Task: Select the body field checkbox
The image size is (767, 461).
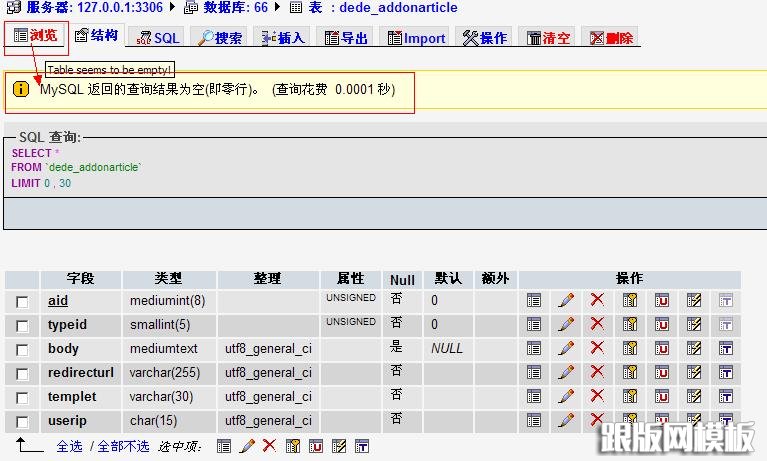Action: click(22, 350)
